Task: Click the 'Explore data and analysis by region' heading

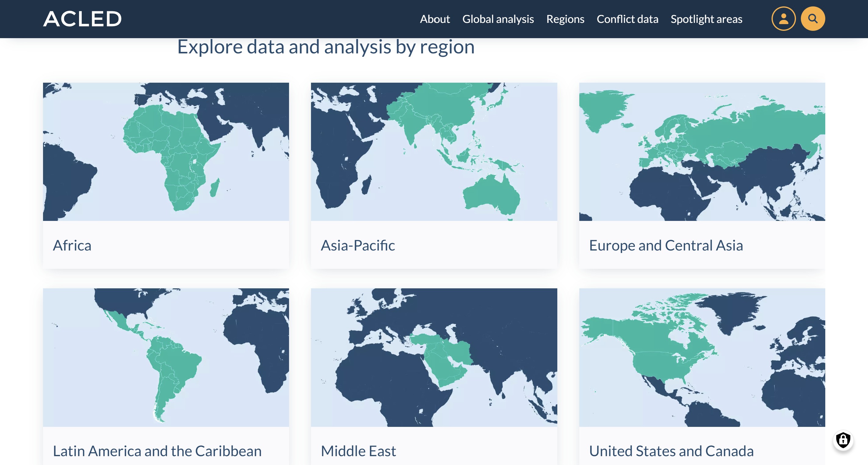Action: pyautogui.click(x=326, y=46)
